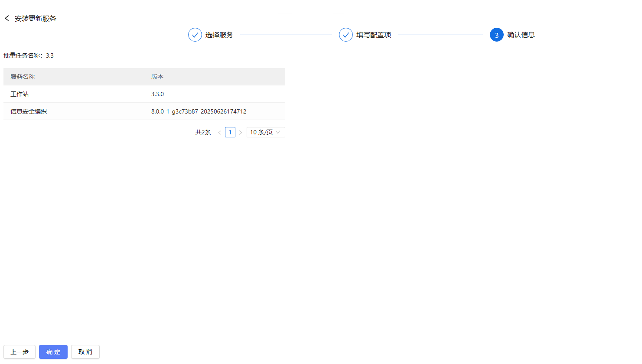Click the 确认信息 step label
The height and width of the screenshot is (364, 642).
coord(521,35)
